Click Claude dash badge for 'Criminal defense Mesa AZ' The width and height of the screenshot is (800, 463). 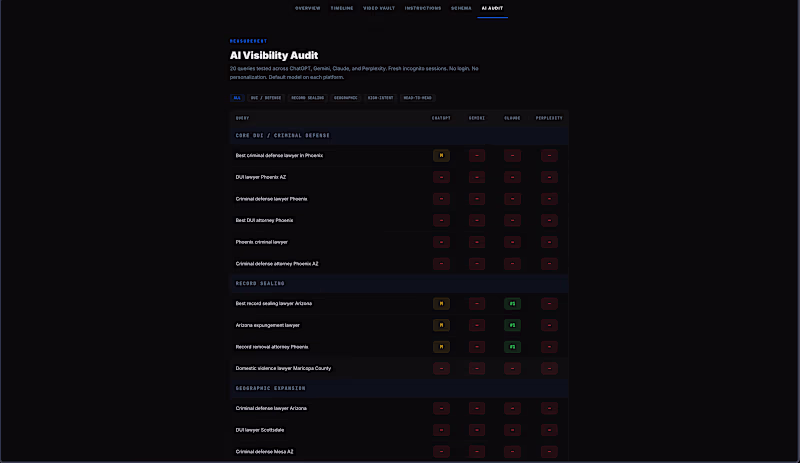coord(512,452)
